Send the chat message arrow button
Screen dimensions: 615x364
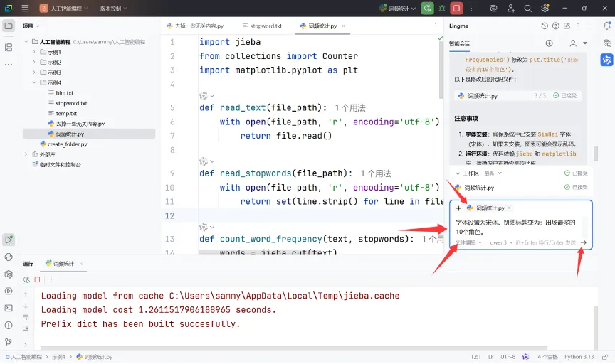[583, 242]
